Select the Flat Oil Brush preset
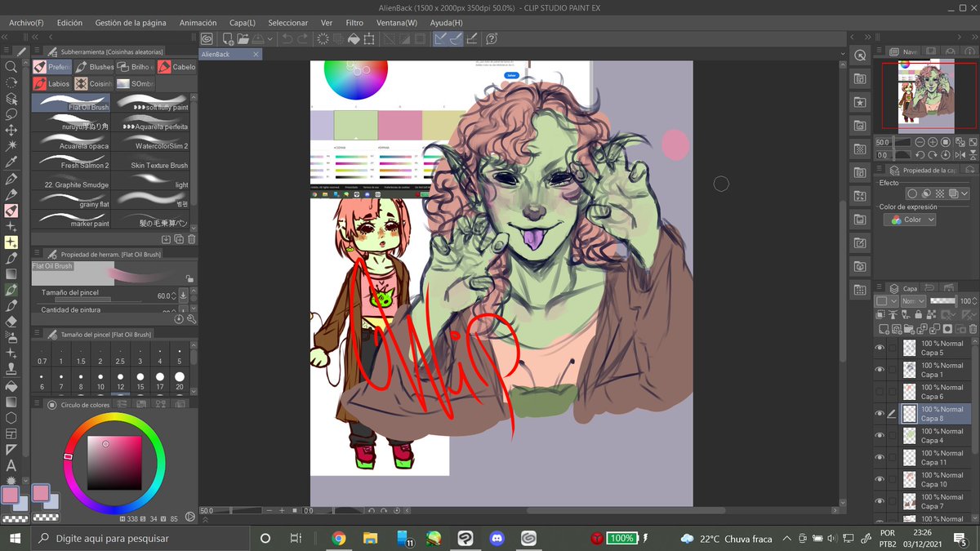The image size is (980, 551). click(x=71, y=103)
